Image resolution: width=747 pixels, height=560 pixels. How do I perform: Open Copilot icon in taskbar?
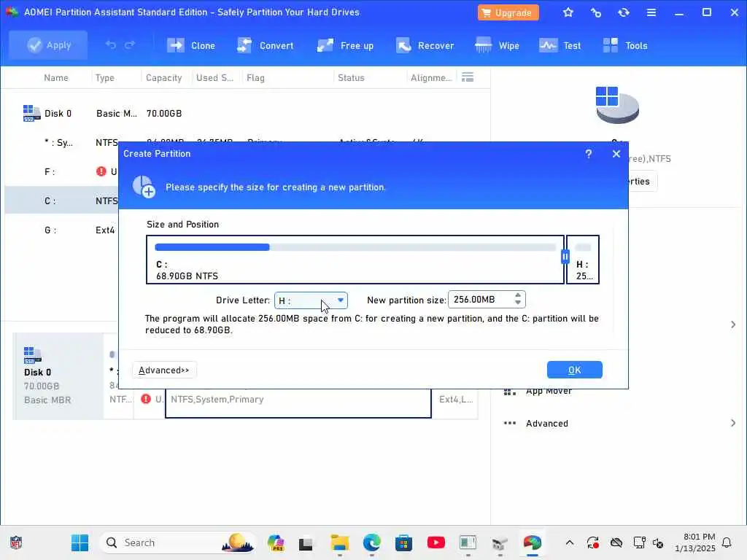pyautogui.click(x=275, y=542)
